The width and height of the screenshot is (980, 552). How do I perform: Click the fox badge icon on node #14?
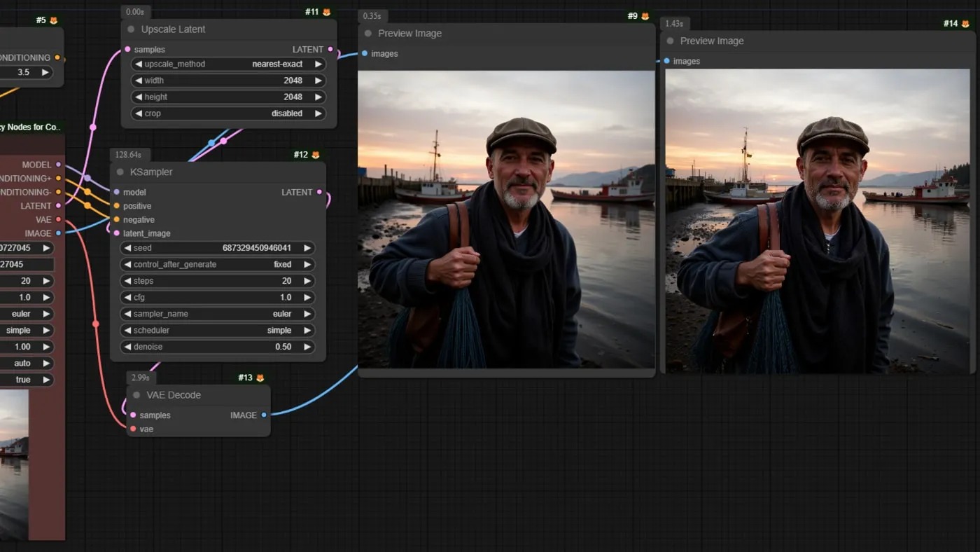[x=965, y=24]
